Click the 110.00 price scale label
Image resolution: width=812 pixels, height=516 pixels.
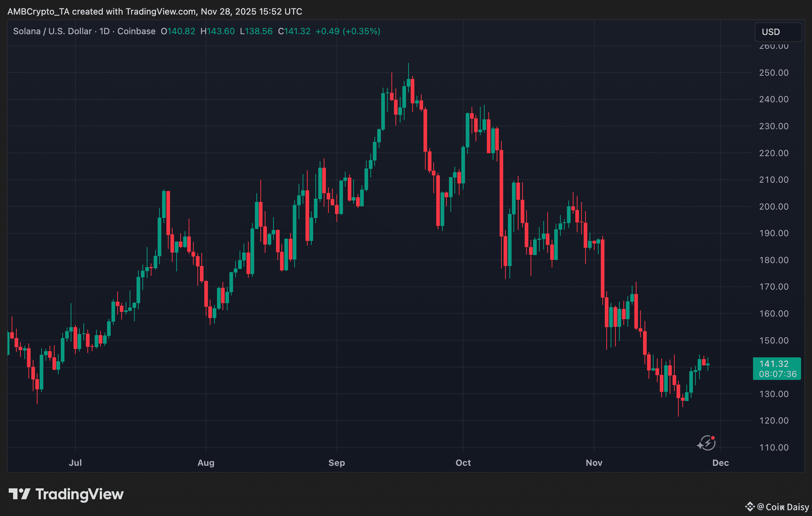(774, 447)
